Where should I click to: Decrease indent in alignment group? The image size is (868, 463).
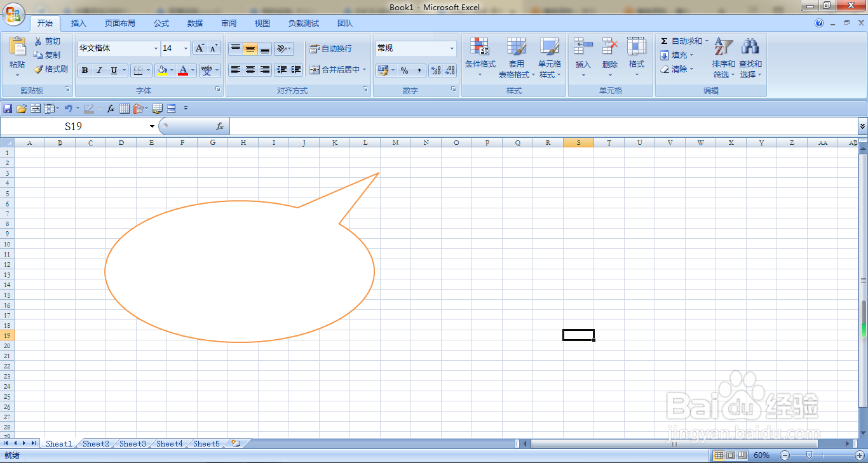281,70
